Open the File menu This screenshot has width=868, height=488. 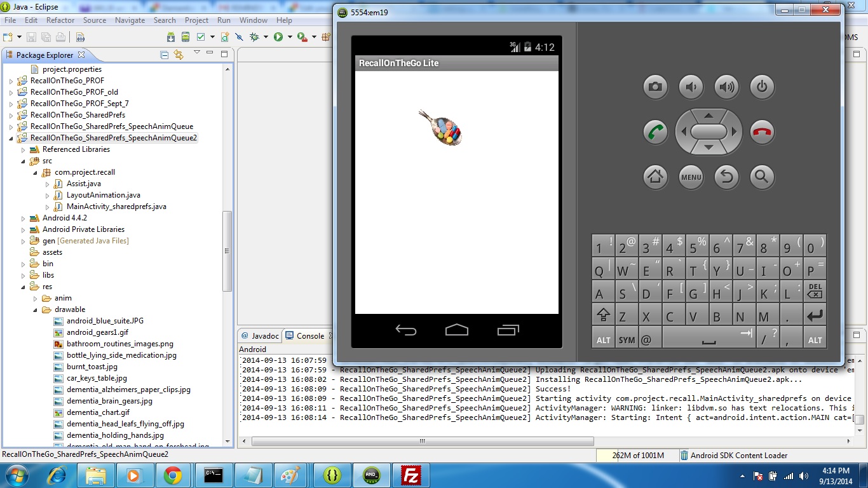(x=10, y=20)
